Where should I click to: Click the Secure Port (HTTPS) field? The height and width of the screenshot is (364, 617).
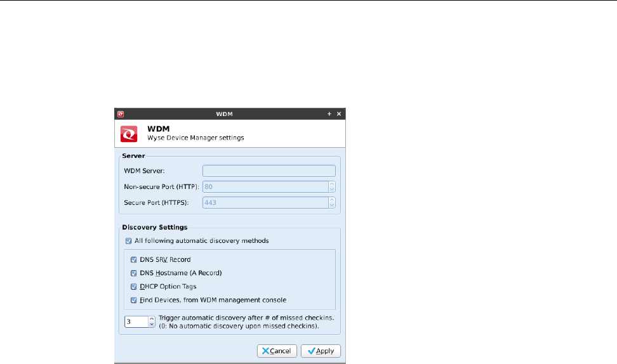click(265, 202)
